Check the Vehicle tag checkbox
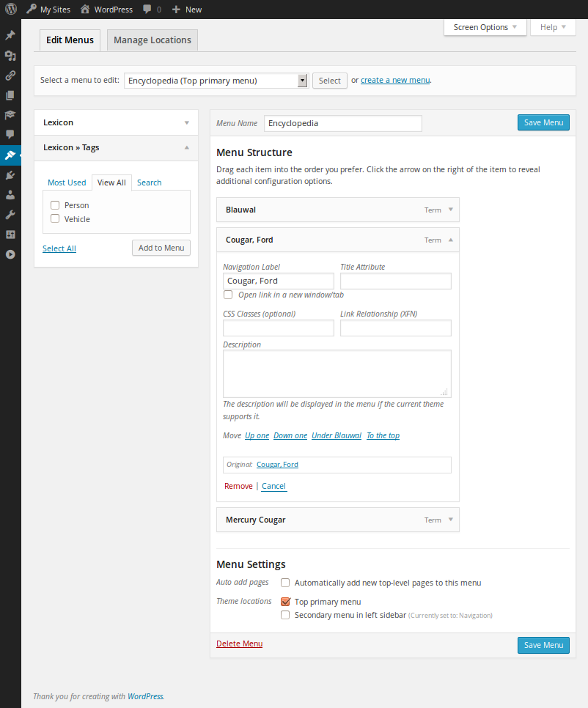 click(x=55, y=218)
